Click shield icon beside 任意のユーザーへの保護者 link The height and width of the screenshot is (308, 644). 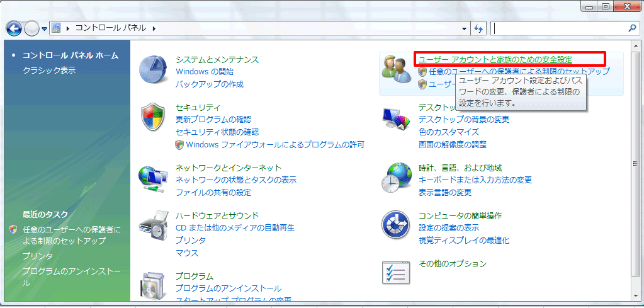pos(422,72)
